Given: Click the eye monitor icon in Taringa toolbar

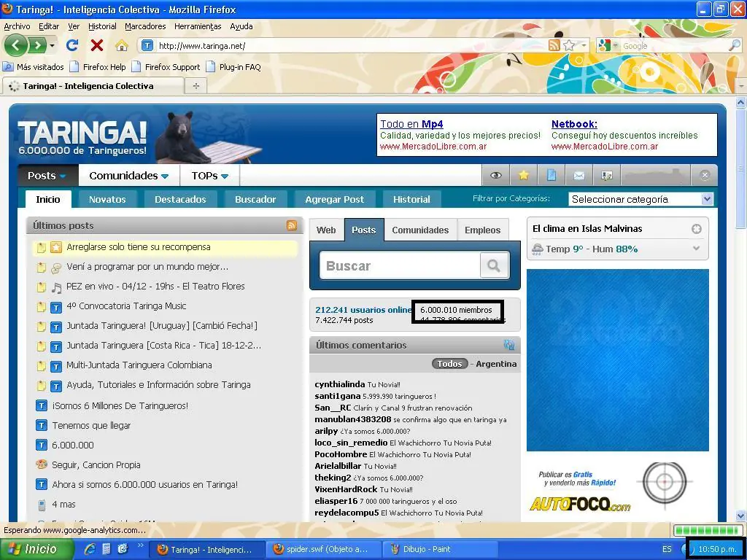Looking at the screenshot, I should [496, 176].
